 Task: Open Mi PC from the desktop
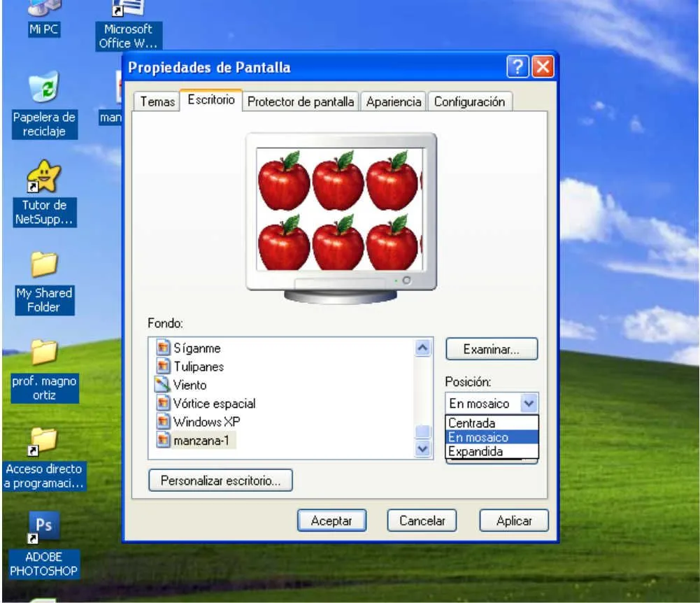point(43,14)
